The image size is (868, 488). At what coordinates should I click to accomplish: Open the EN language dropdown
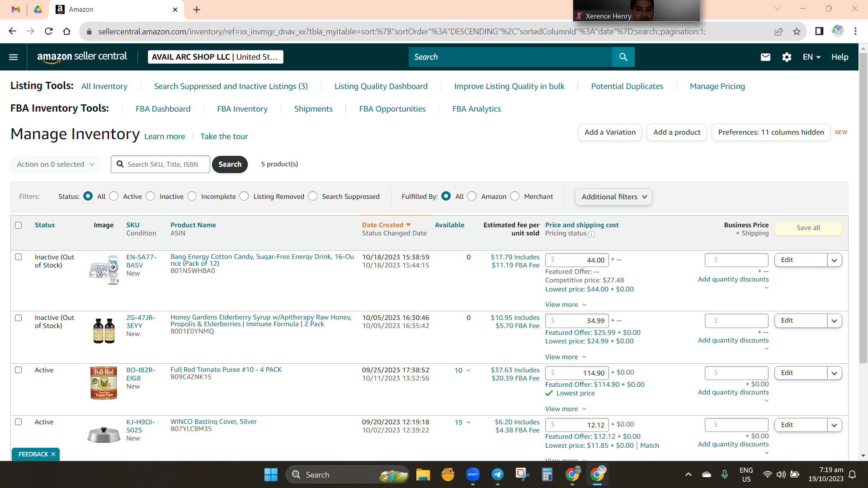click(811, 57)
